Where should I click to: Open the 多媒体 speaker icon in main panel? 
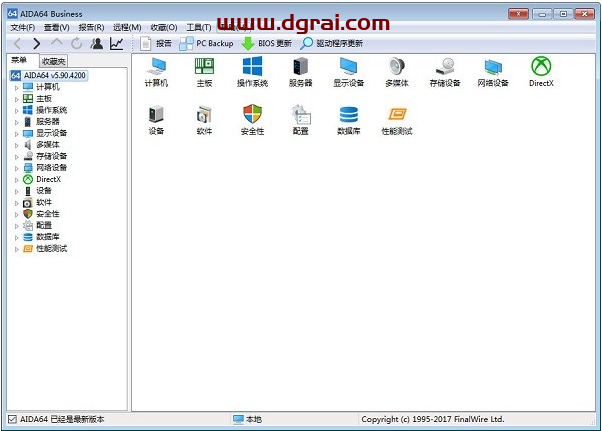click(397, 72)
